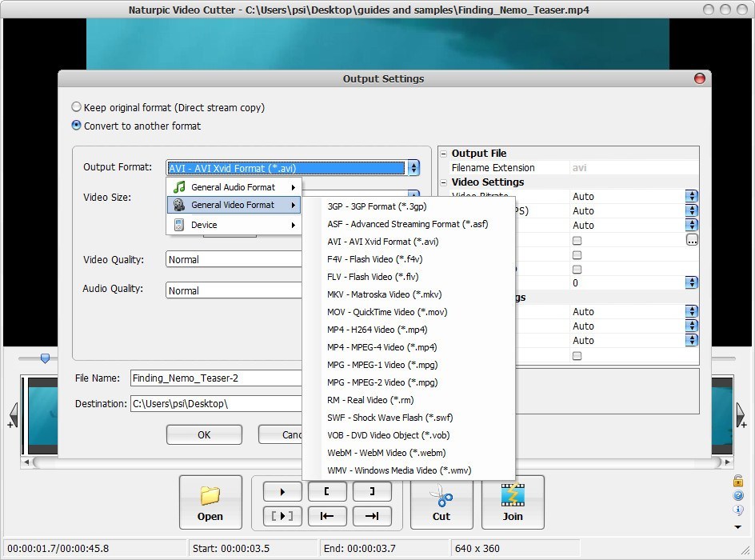Choose MP4 - H264 Video (*.mp4)

point(409,330)
